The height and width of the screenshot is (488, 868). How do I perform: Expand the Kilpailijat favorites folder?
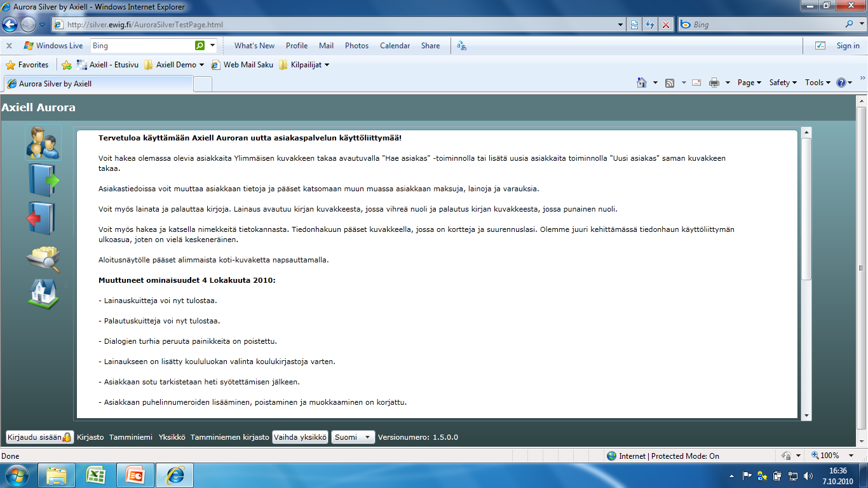coord(304,65)
